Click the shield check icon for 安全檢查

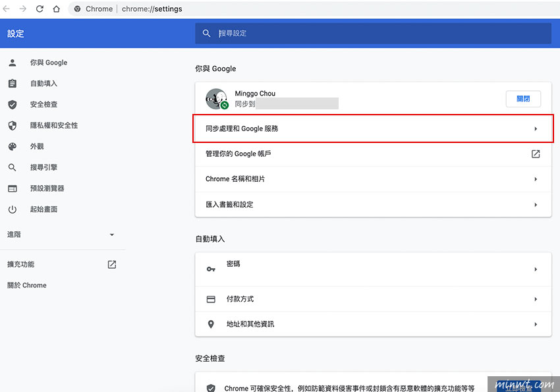pos(13,105)
